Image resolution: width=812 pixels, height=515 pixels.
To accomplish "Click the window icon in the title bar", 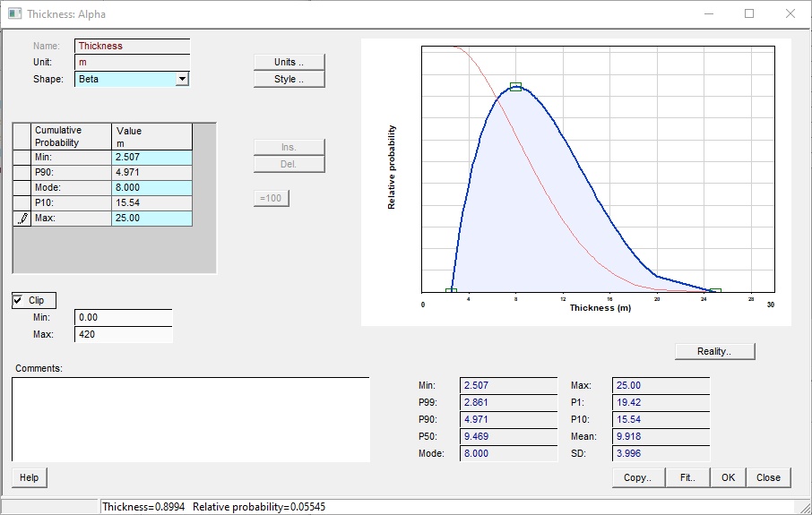I will (14, 13).
